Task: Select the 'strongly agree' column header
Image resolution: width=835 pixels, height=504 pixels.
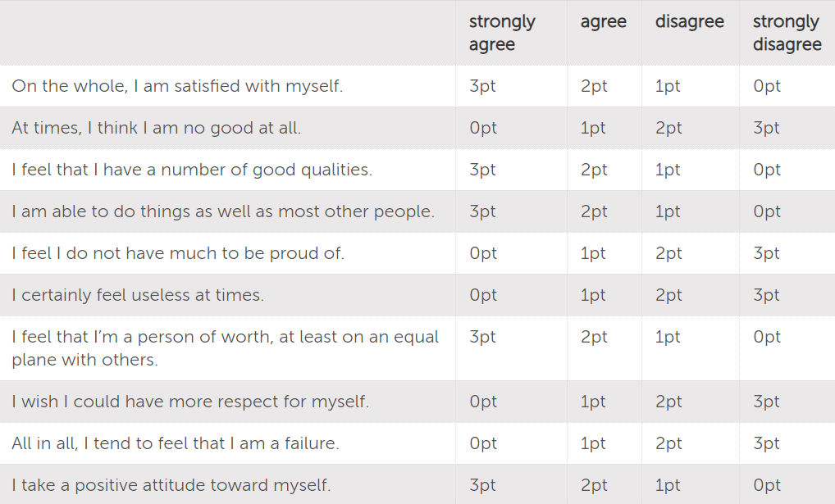Action: [x=502, y=33]
